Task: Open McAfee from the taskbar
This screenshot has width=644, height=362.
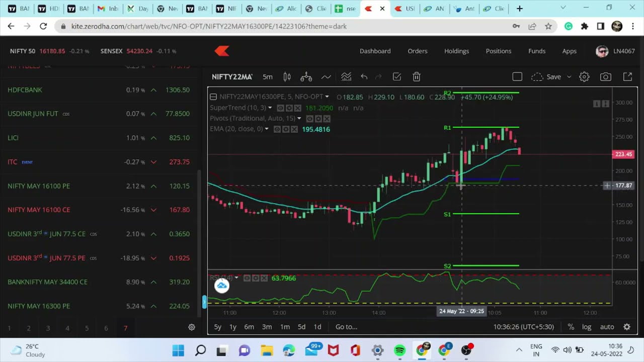Action: (x=333, y=350)
